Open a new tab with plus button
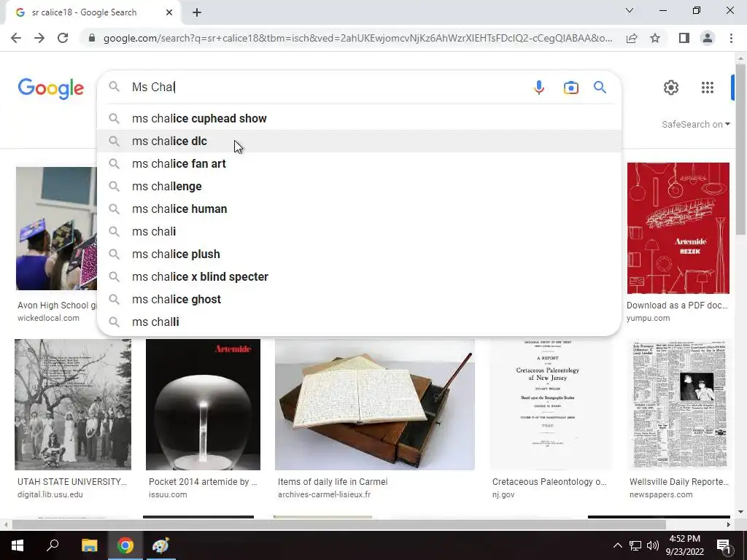This screenshot has width=747, height=560. point(197,12)
